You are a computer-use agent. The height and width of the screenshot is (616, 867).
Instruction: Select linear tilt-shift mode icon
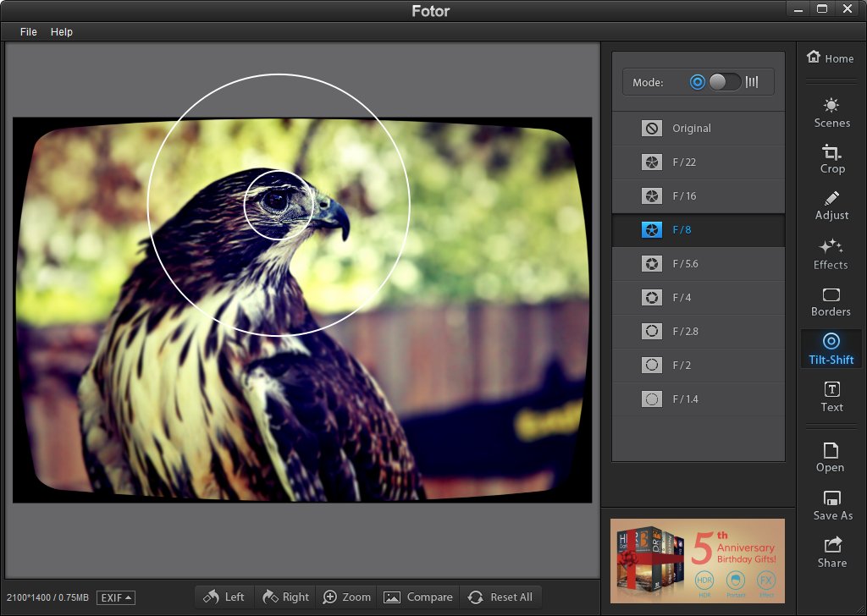coord(752,82)
